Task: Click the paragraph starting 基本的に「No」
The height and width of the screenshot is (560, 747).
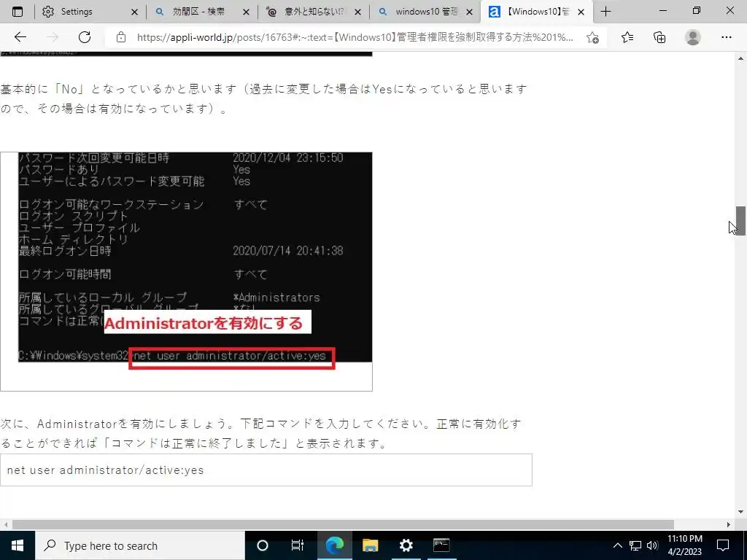Action: tap(263, 98)
